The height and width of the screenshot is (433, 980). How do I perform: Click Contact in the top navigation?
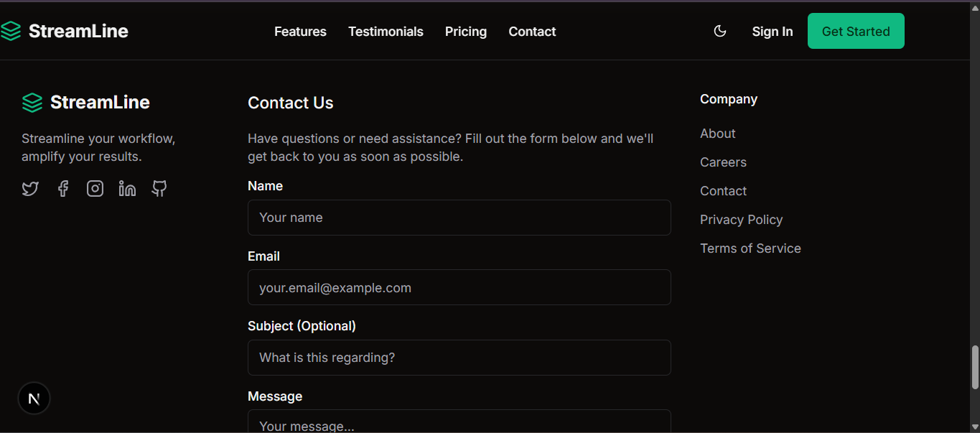(532, 32)
